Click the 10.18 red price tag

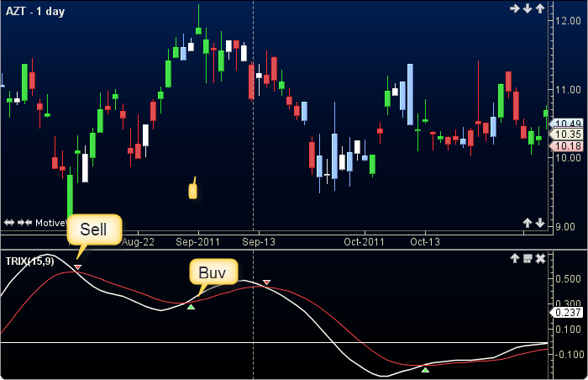coord(567,146)
